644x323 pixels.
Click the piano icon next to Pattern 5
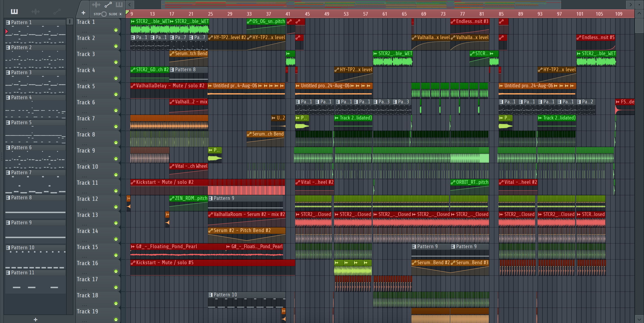(x=8, y=123)
